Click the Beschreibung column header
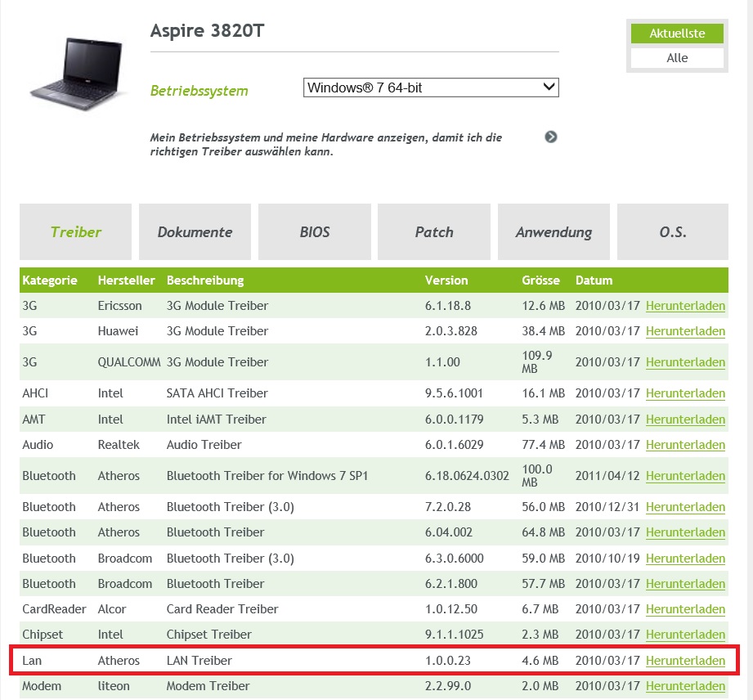The width and height of the screenshot is (753, 700). click(205, 280)
